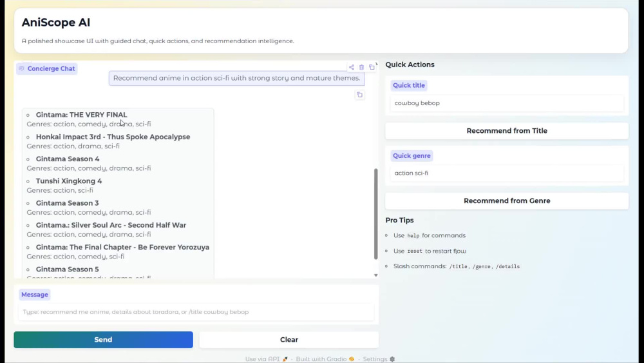
Task: Click the share conversation icon
Action: pos(352,67)
